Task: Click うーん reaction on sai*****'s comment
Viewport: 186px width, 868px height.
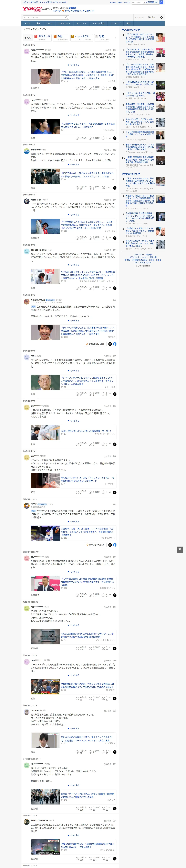Action: [x=106, y=492]
